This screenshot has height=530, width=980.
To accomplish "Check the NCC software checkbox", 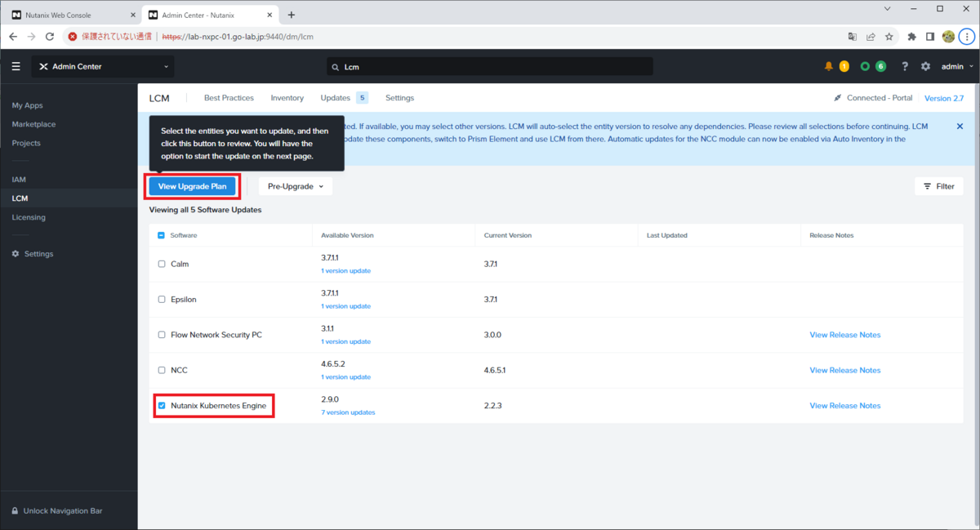I will [x=162, y=370].
